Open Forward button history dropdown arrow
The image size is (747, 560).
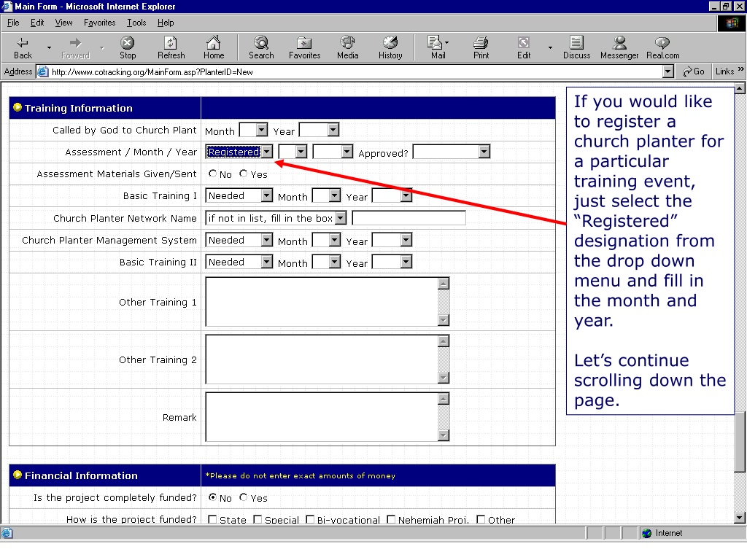point(101,47)
